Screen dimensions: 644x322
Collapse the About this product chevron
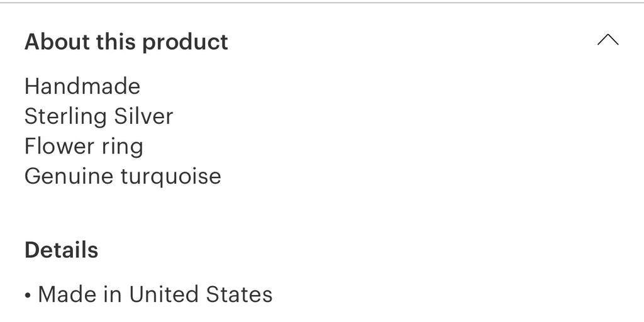point(608,41)
